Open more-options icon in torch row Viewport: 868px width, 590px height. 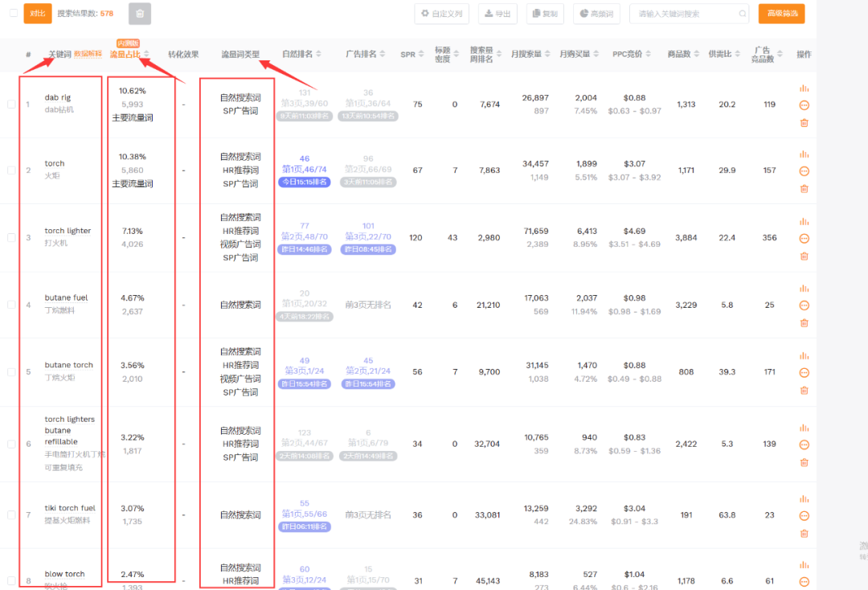pyautogui.click(x=805, y=171)
